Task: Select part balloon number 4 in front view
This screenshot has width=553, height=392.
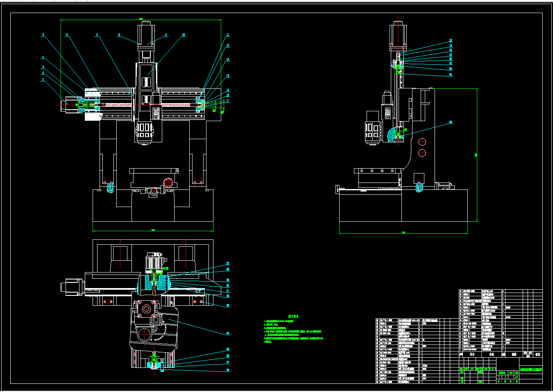Action: coord(43,57)
